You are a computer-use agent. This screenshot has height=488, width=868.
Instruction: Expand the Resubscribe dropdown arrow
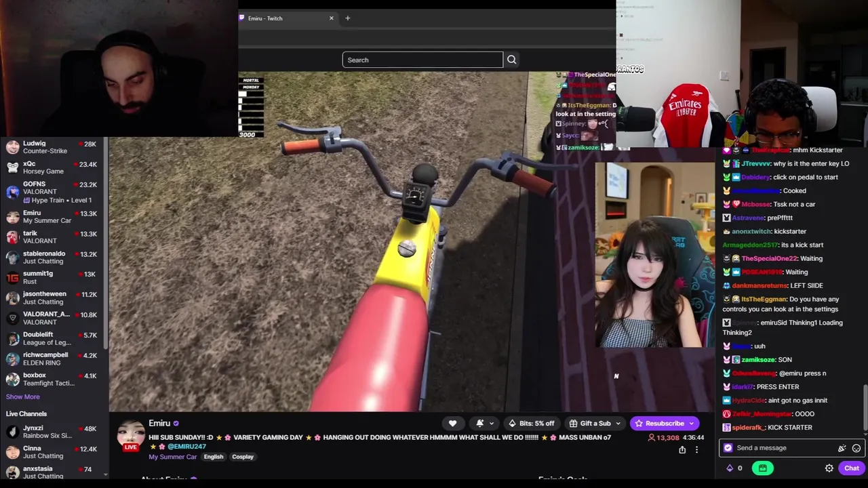tap(691, 424)
